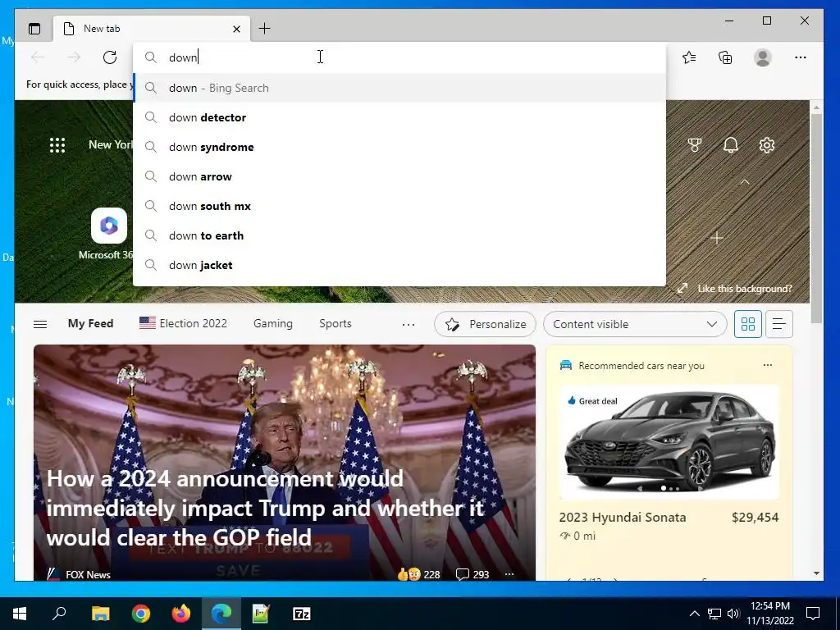Open the Collections icon
Viewport: 840px width, 630px height.
pyautogui.click(x=725, y=57)
